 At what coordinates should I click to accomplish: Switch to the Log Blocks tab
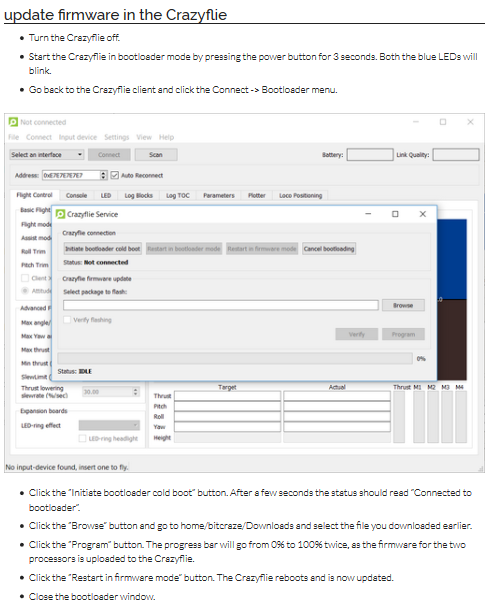139,196
